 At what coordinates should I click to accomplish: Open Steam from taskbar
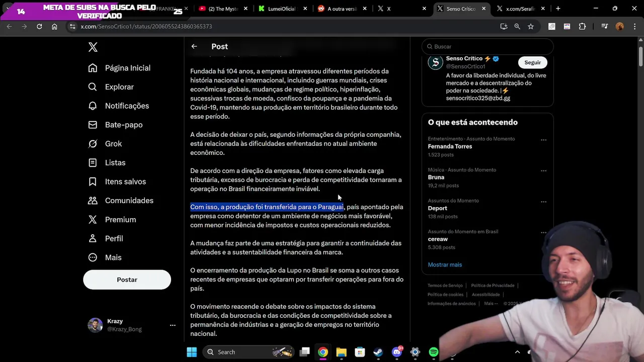click(x=378, y=352)
